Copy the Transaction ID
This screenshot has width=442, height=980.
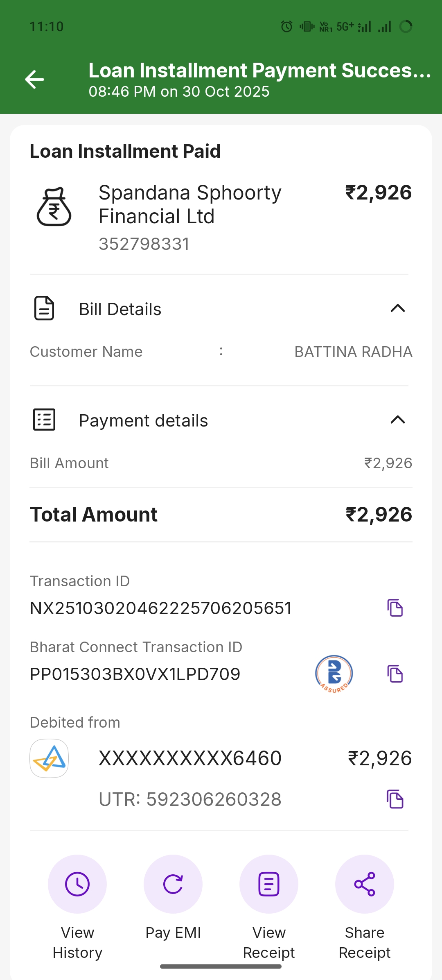click(395, 608)
